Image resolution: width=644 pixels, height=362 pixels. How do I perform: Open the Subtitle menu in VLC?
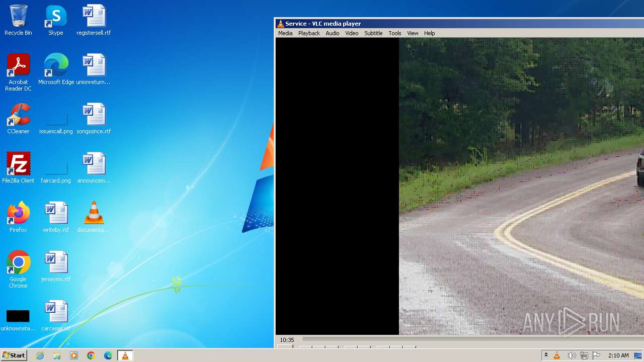pyautogui.click(x=373, y=33)
